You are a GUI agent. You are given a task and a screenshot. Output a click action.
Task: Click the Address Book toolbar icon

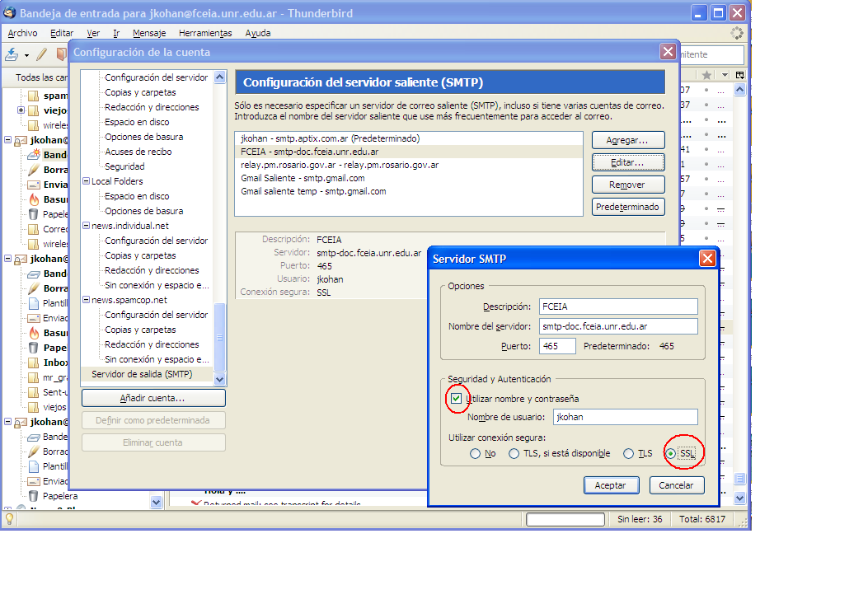click(x=62, y=54)
